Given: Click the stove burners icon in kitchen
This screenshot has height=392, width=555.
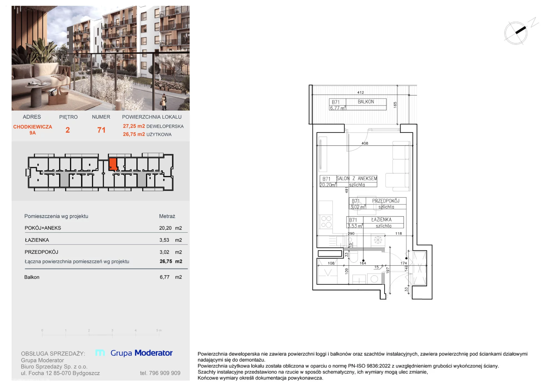Looking at the screenshot, I should point(326,222).
